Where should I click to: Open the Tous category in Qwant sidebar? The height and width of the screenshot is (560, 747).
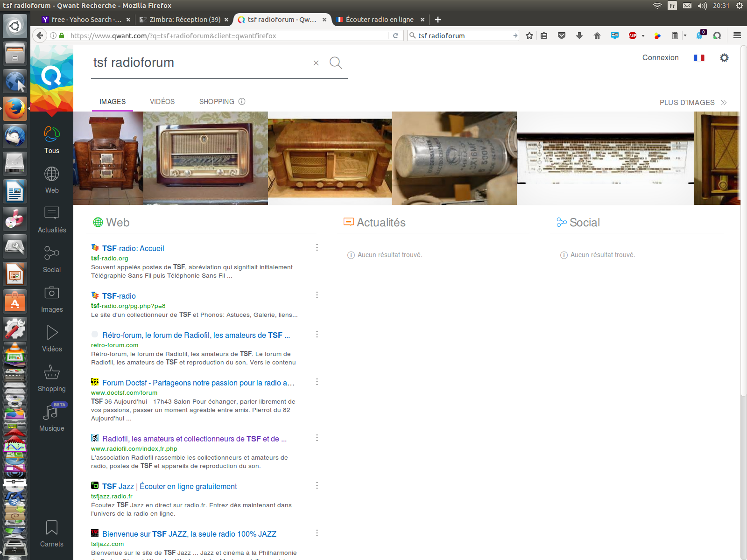[52, 140]
